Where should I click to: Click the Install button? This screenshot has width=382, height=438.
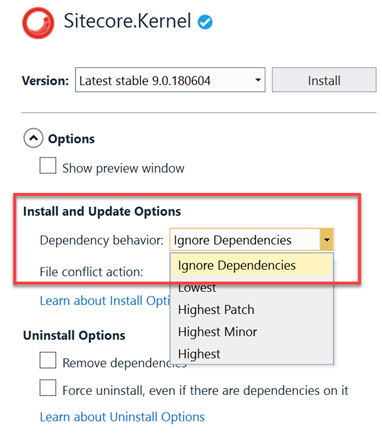coord(324,80)
